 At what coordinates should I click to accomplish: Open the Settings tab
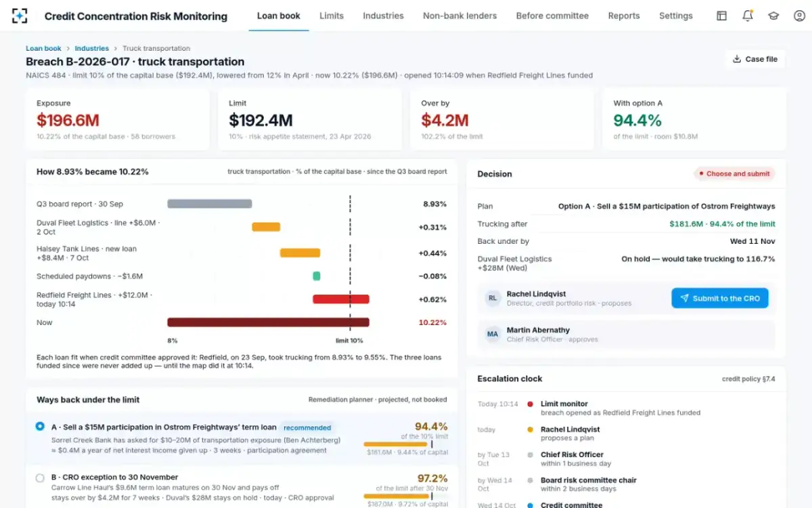tap(676, 16)
